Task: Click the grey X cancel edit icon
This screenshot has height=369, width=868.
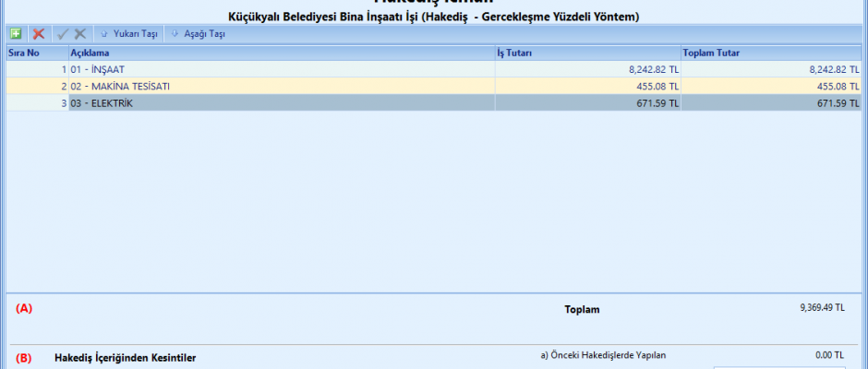Action: (80, 34)
